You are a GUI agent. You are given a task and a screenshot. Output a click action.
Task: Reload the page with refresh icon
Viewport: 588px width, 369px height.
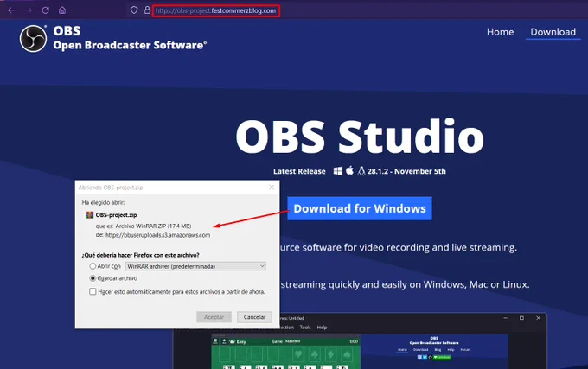tap(45, 10)
